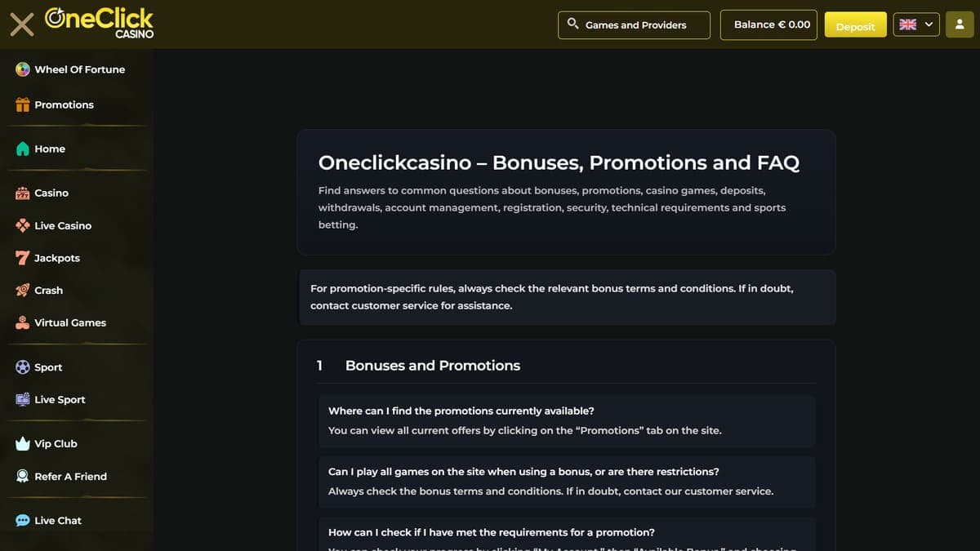980x551 pixels.
Task: Click the Home house icon
Action: point(23,149)
